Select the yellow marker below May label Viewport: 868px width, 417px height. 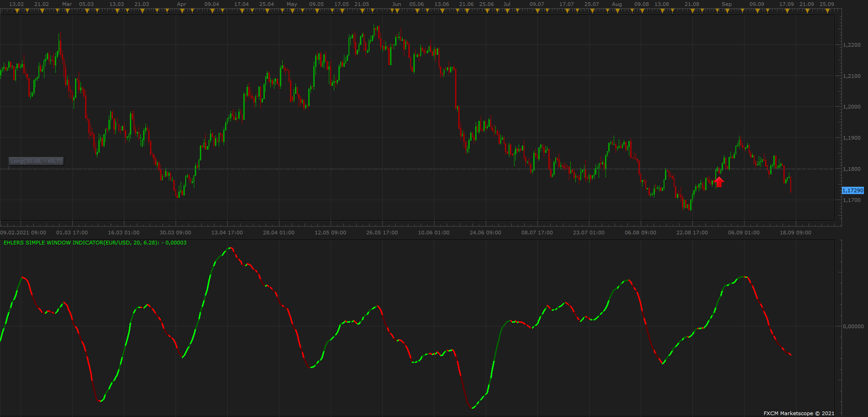(292, 11)
